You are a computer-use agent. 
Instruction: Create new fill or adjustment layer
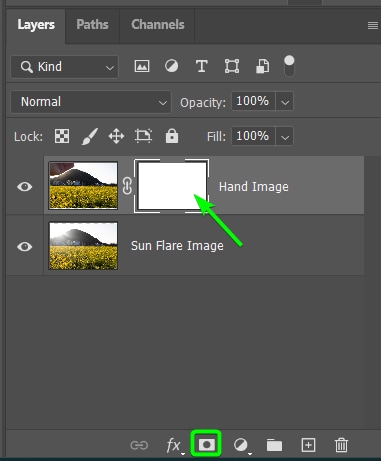[241, 445]
